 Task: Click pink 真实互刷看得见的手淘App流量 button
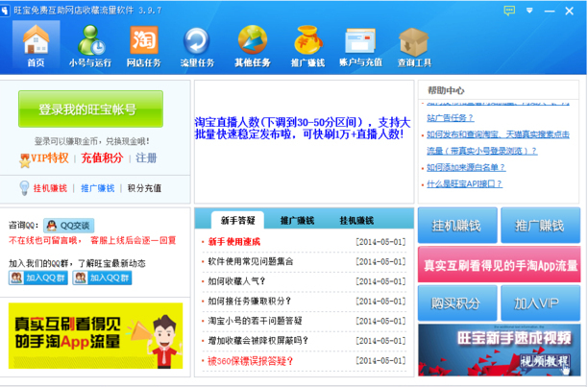499,264
